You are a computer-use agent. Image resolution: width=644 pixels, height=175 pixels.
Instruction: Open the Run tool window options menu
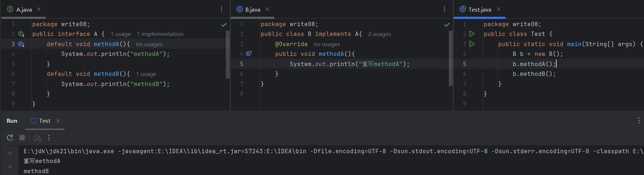(x=639, y=121)
